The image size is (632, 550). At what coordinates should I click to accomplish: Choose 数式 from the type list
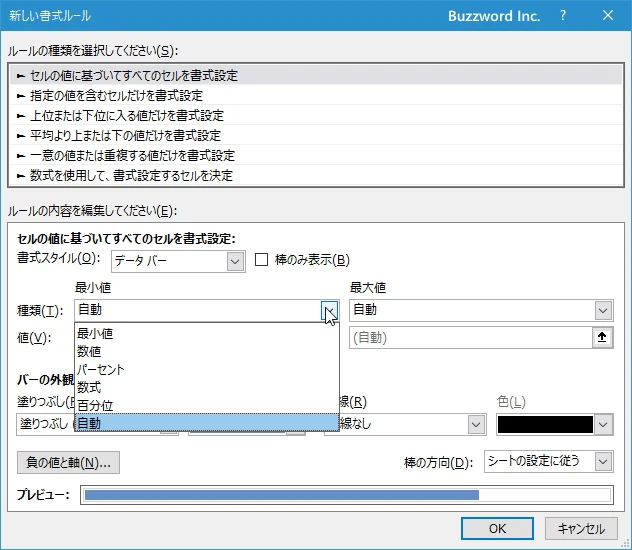point(207,387)
